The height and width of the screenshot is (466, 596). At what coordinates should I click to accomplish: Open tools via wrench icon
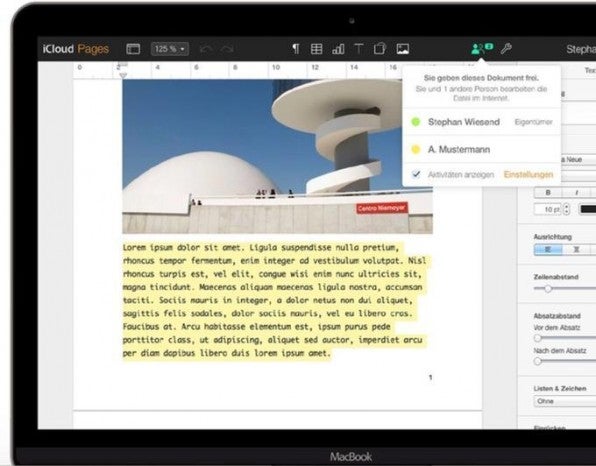coord(506,49)
